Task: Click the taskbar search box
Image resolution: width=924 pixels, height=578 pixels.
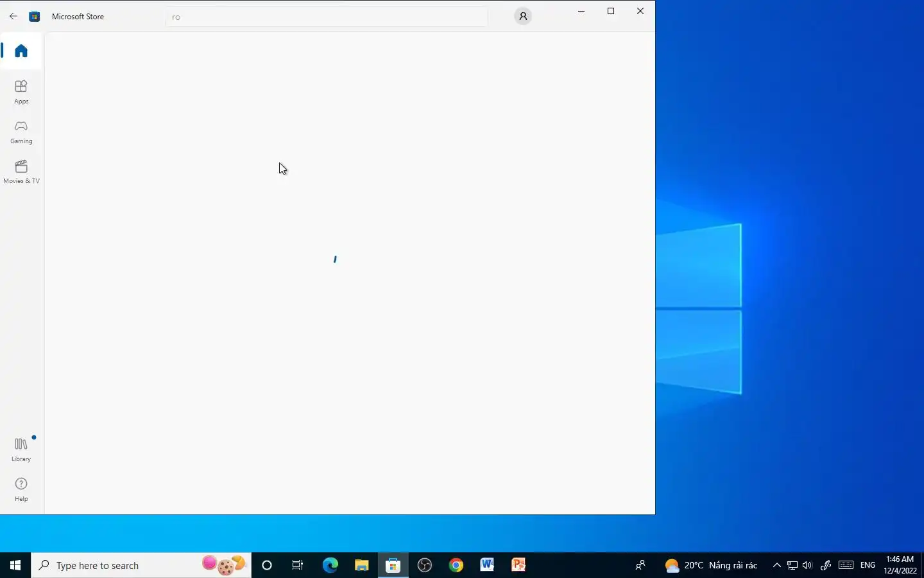Action: point(141,565)
